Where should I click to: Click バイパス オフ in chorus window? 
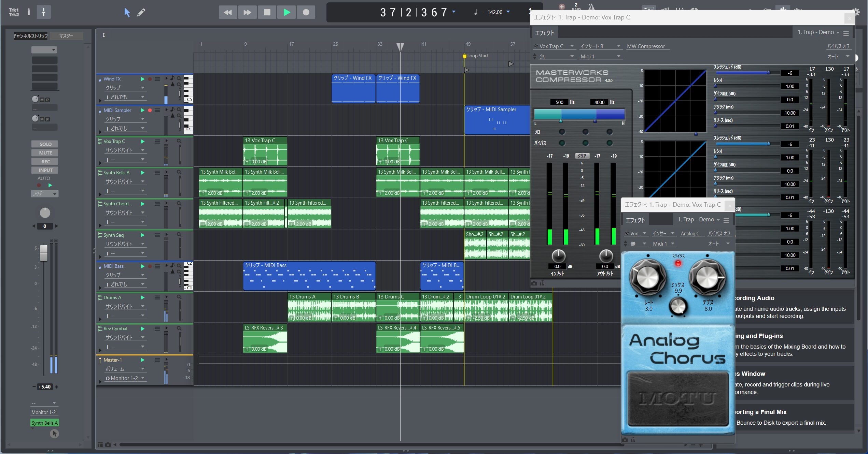pos(719,234)
